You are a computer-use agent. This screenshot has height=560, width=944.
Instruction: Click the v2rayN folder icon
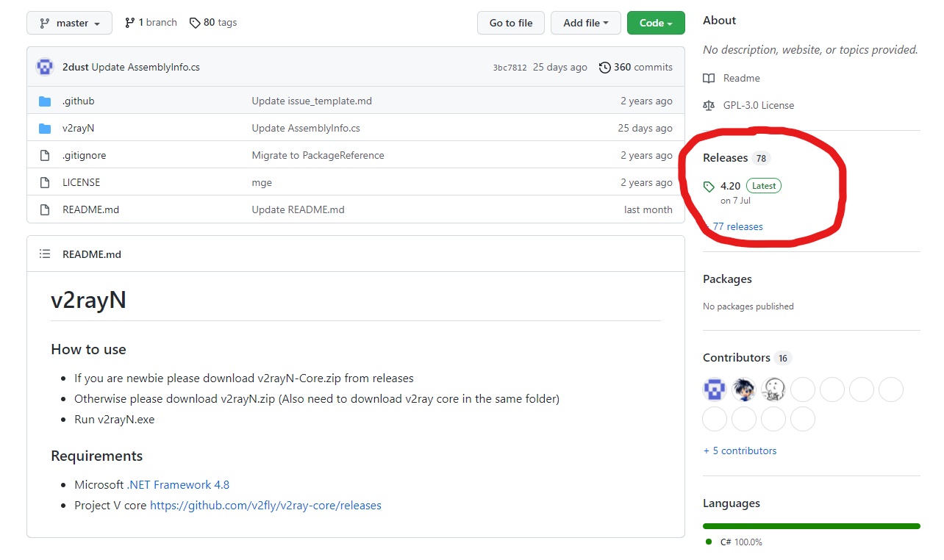point(45,129)
